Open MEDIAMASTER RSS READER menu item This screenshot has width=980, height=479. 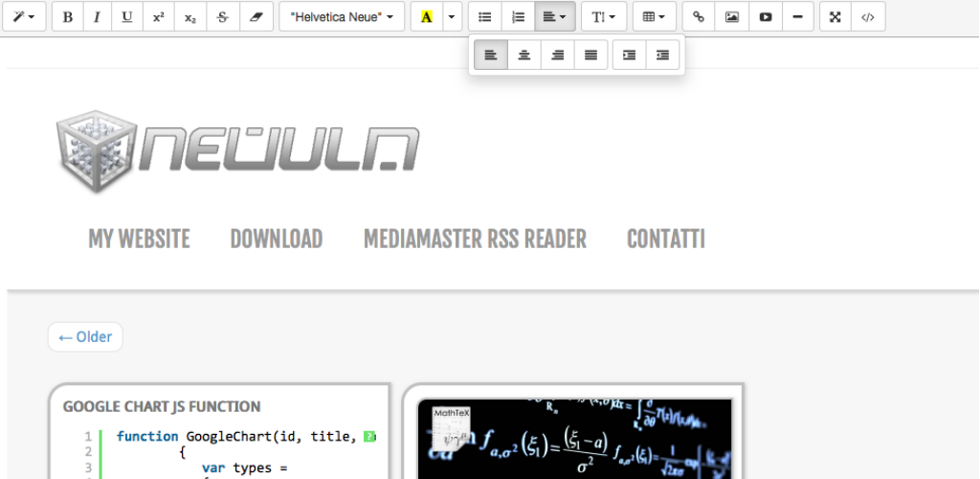475,239
